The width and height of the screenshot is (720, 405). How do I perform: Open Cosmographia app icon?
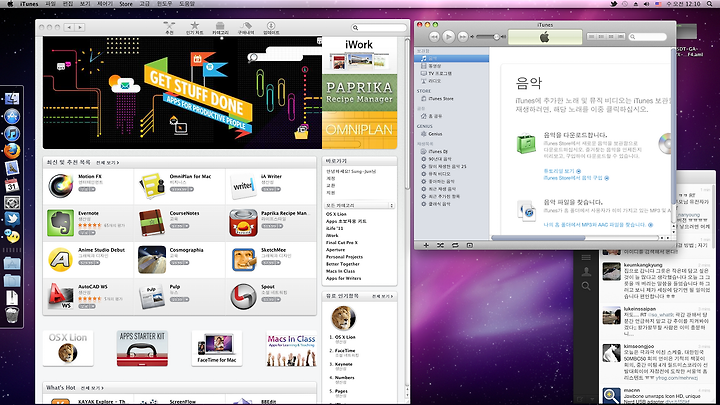pyautogui.click(x=152, y=259)
